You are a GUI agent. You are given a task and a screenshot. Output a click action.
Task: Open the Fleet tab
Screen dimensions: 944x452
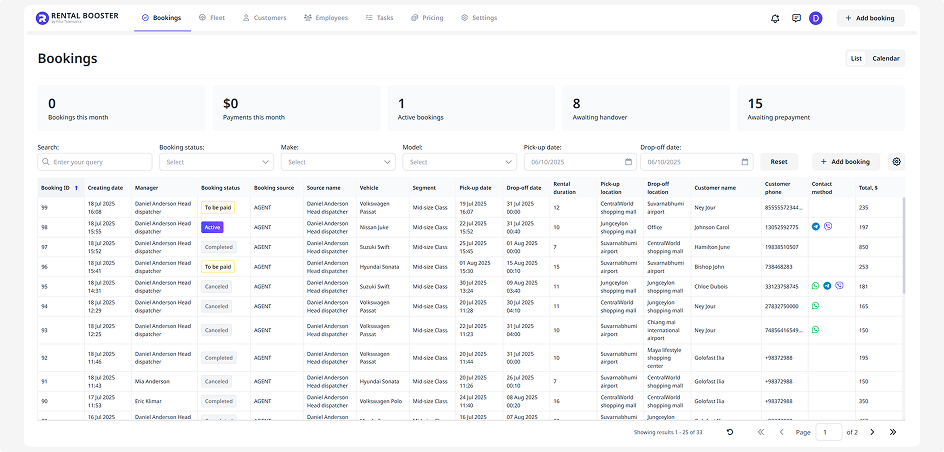coord(211,18)
